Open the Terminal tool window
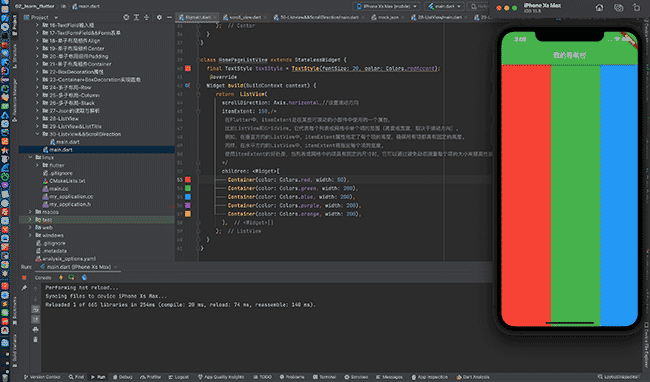This screenshot has height=382, width=650. (x=324, y=377)
